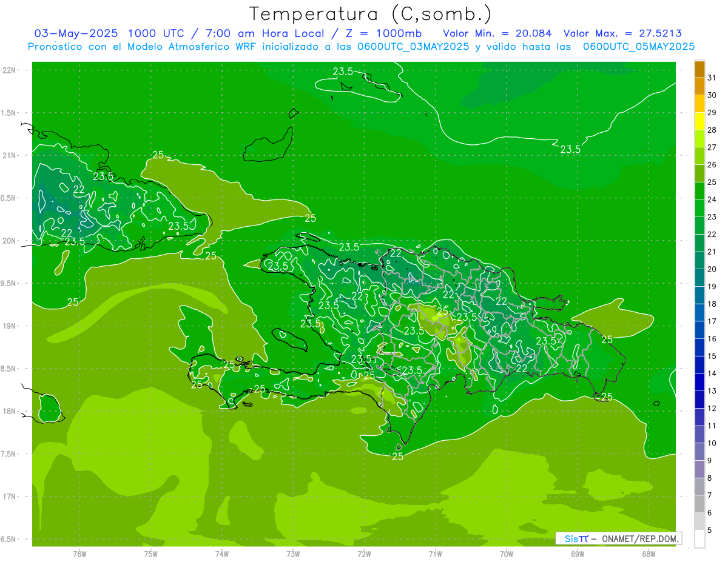Pick the orange legend swatch between 30 and 31
The width and height of the screenshot is (728, 562).
[x=699, y=86]
